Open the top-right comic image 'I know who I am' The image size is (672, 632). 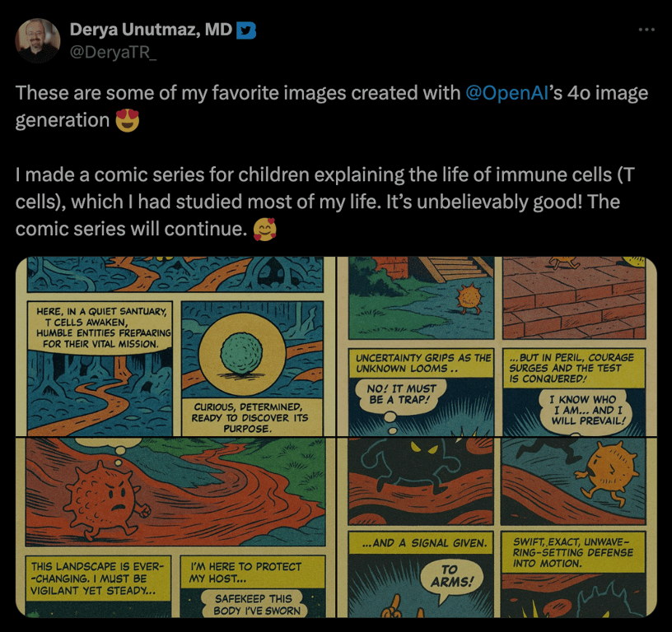tap(497, 346)
